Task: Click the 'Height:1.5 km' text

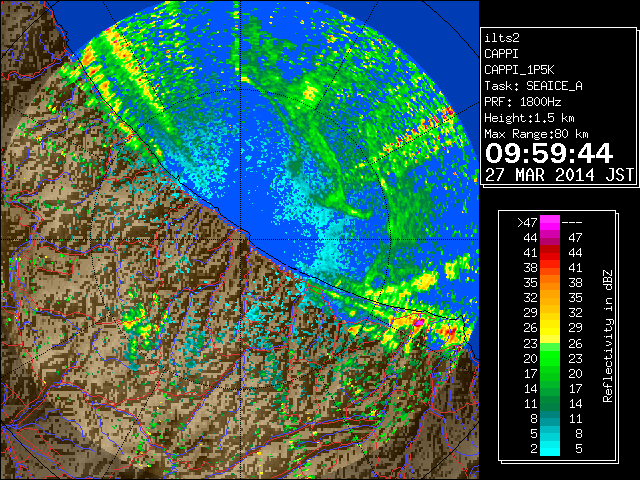Action: (x=529, y=118)
